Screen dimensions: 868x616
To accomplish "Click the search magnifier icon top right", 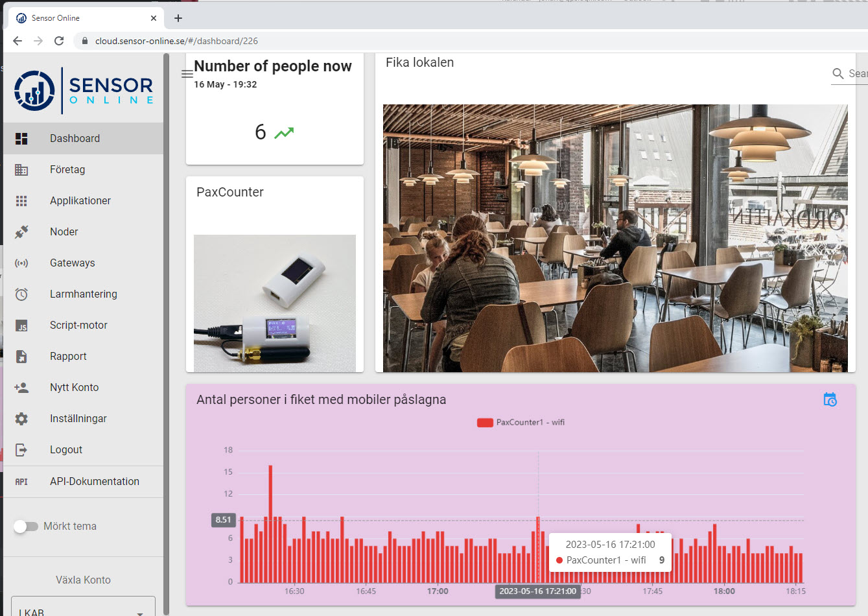I will [x=837, y=73].
